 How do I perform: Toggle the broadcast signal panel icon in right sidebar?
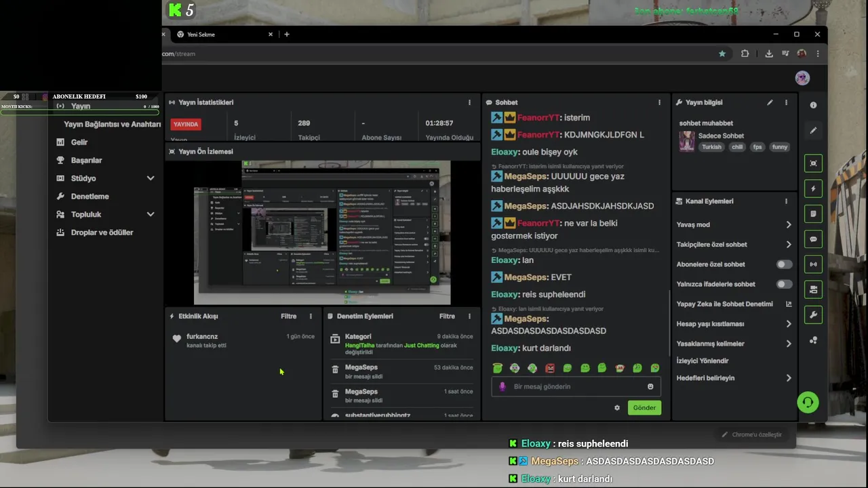pyautogui.click(x=813, y=264)
